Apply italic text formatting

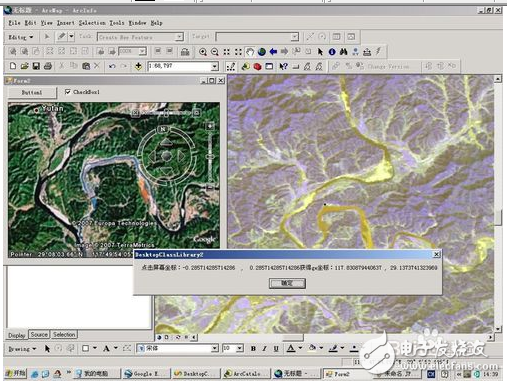(x=265, y=349)
